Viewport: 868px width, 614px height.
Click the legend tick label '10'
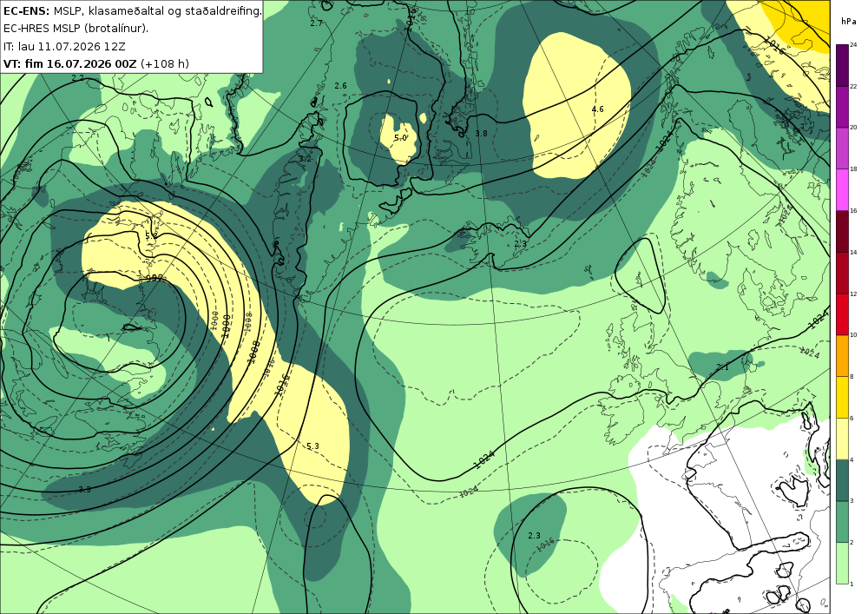[853, 335]
